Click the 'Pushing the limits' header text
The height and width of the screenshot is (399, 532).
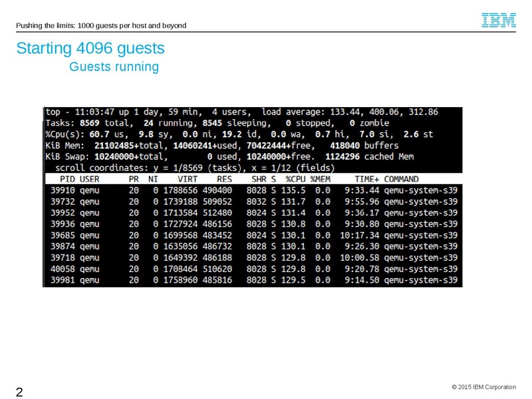(100, 26)
